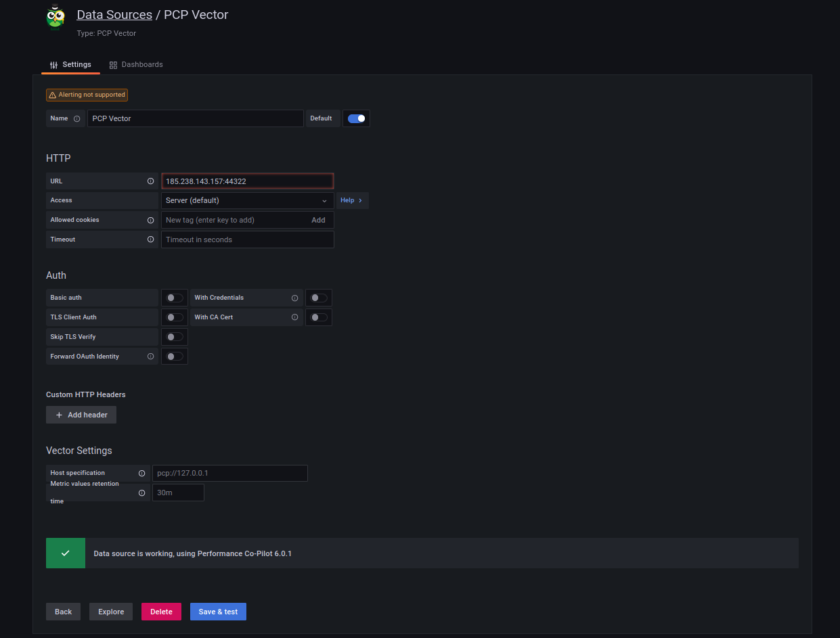
Task: Click the Back button
Action: click(x=64, y=612)
